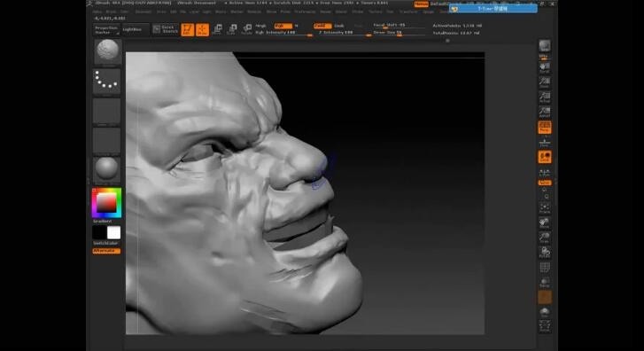Toggle the L.Sym local symmetry icon
Viewport: 644px width, 351px height.
[545, 173]
